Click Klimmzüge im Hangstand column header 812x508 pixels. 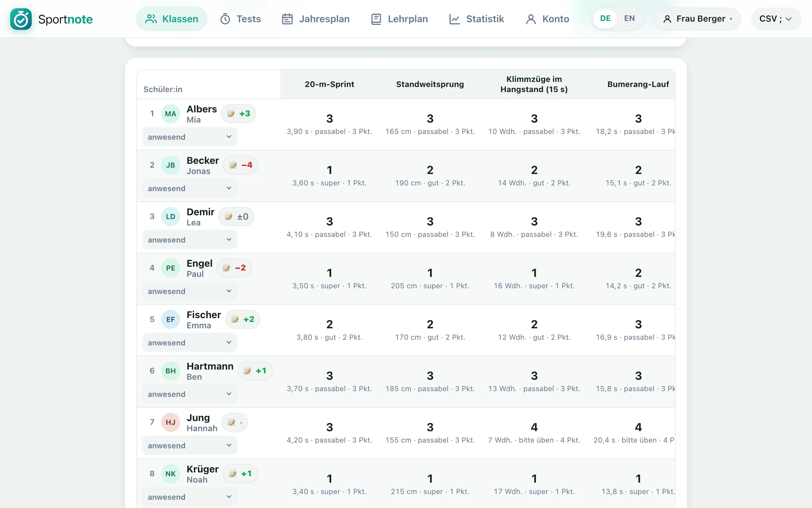534,84
